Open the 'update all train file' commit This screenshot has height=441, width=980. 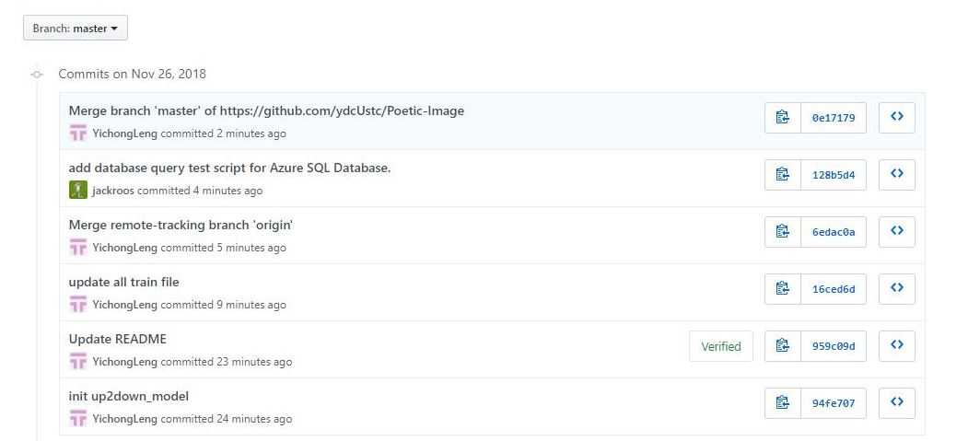coord(123,283)
